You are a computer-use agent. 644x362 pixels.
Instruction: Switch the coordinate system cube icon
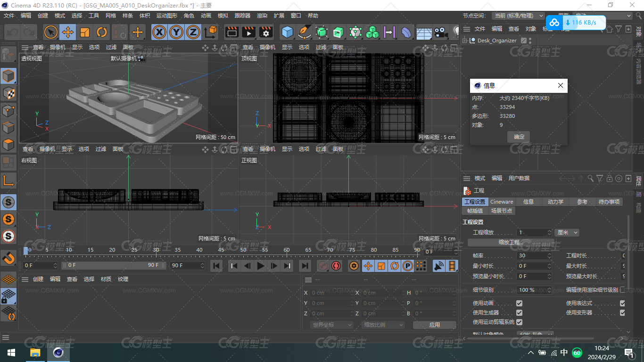pos(211,32)
